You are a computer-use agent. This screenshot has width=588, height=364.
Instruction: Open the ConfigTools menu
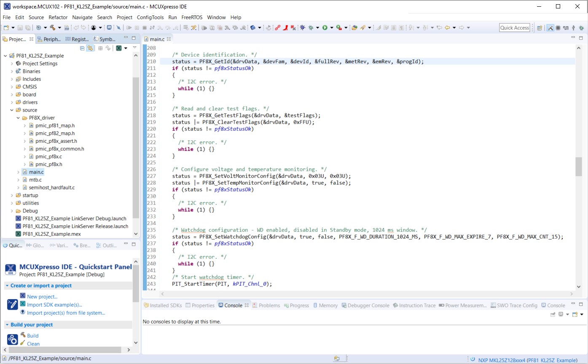pos(150,17)
